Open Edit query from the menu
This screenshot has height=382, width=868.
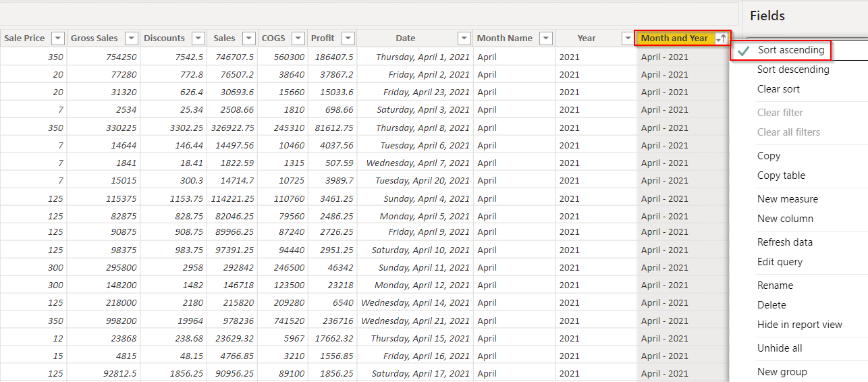tap(780, 262)
